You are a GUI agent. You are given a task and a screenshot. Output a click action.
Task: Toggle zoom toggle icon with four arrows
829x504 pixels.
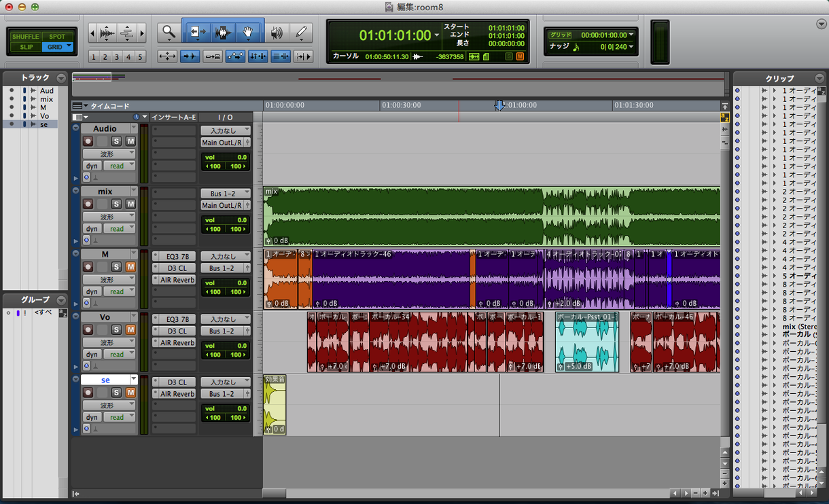(x=168, y=56)
